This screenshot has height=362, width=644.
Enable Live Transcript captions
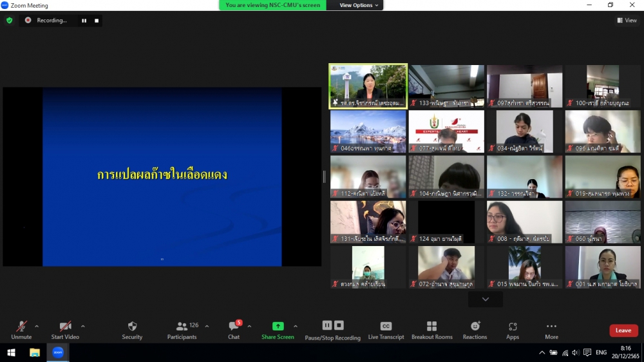386,327
